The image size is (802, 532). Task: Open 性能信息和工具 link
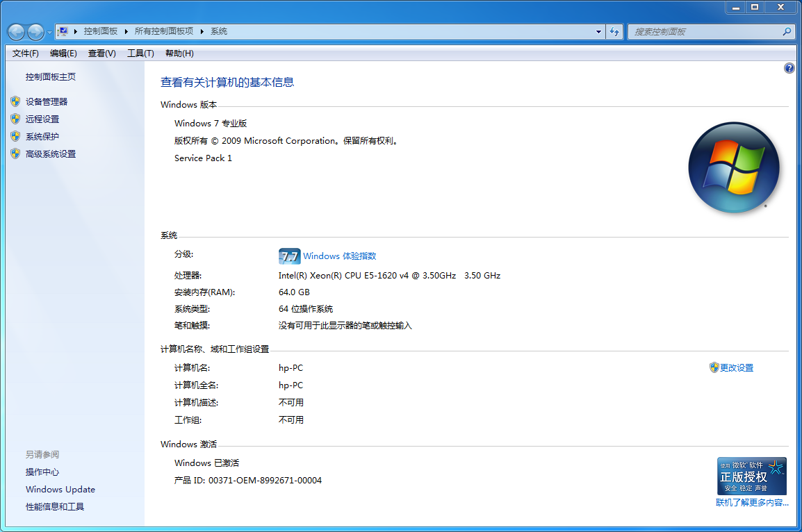(x=55, y=506)
